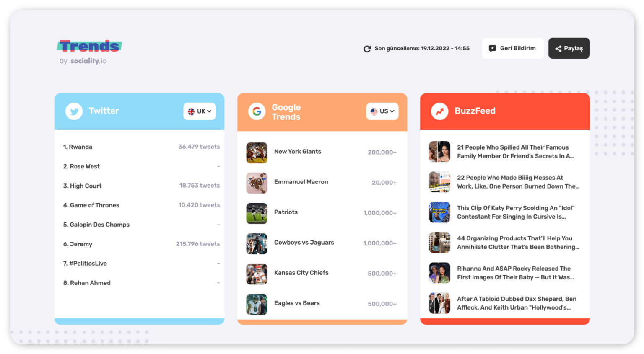Click the BuzzFeed trending arrow icon
Screen dimensions: 644x354
click(x=440, y=111)
